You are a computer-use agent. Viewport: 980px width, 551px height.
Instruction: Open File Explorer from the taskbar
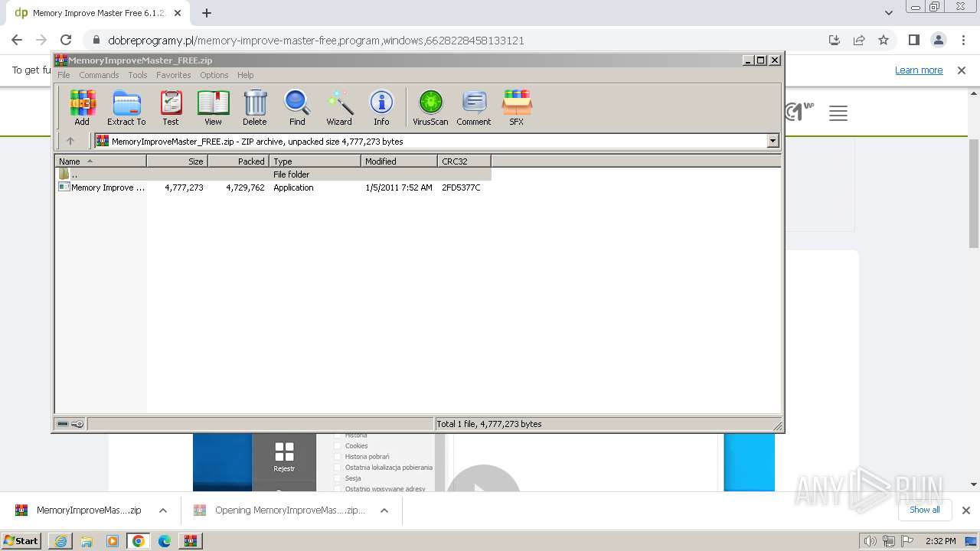pyautogui.click(x=87, y=541)
